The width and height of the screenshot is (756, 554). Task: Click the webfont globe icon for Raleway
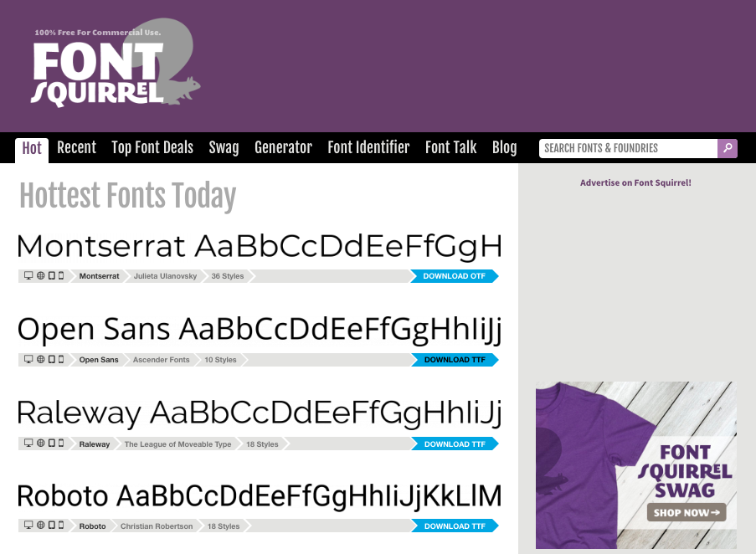click(x=41, y=444)
